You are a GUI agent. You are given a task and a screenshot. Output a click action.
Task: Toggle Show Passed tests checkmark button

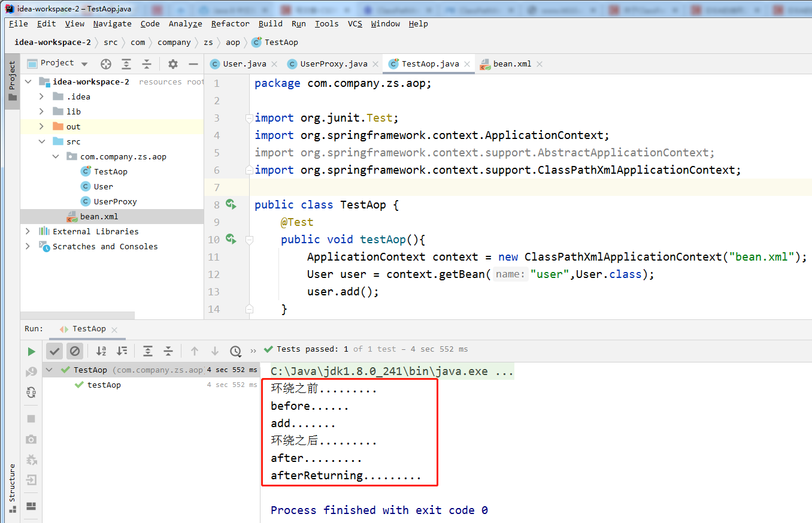(54, 351)
